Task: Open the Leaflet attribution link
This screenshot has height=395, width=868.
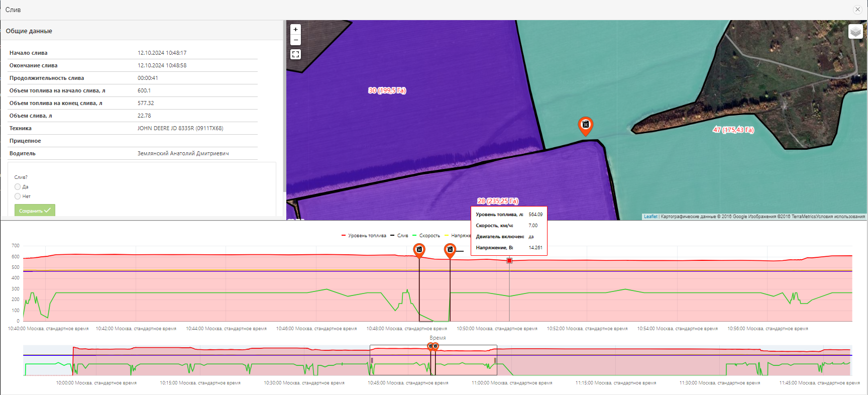Action: tap(650, 217)
